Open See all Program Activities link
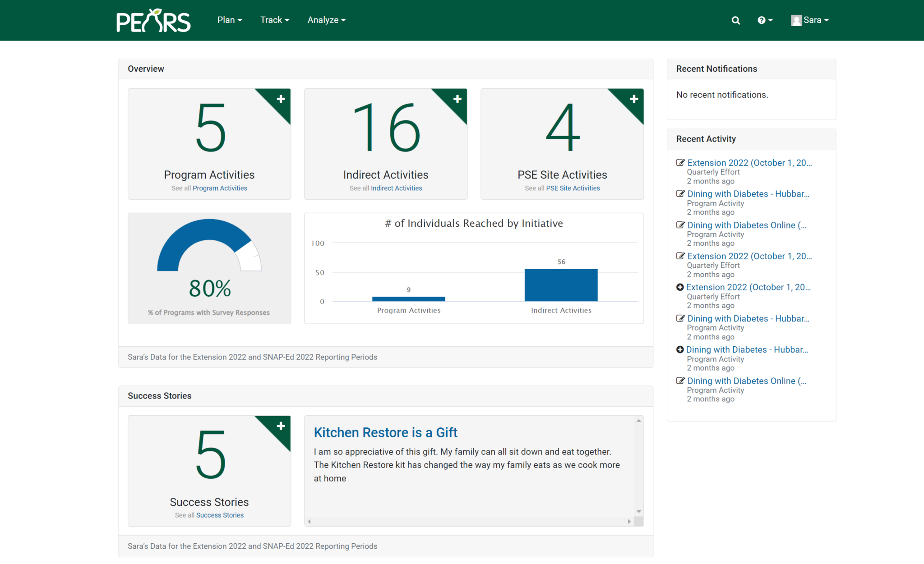The image size is (924, 564). tap(220, 188)
